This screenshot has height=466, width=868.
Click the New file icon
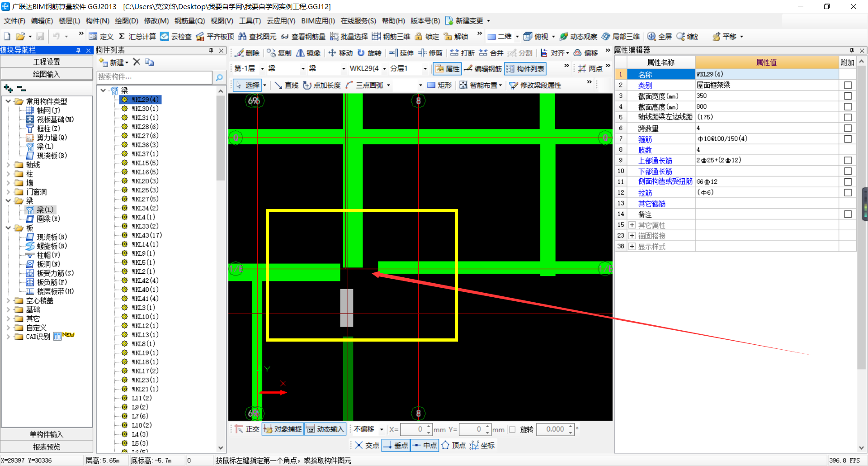7,36
